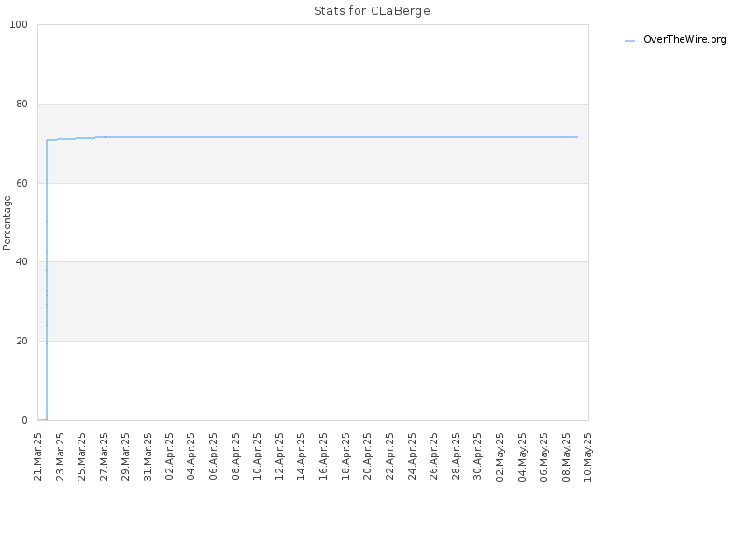The height and width of the screenshot is (560, 747).
Task: Click the 24.Apr.25 date label
Action: click(x=412, y=456)
